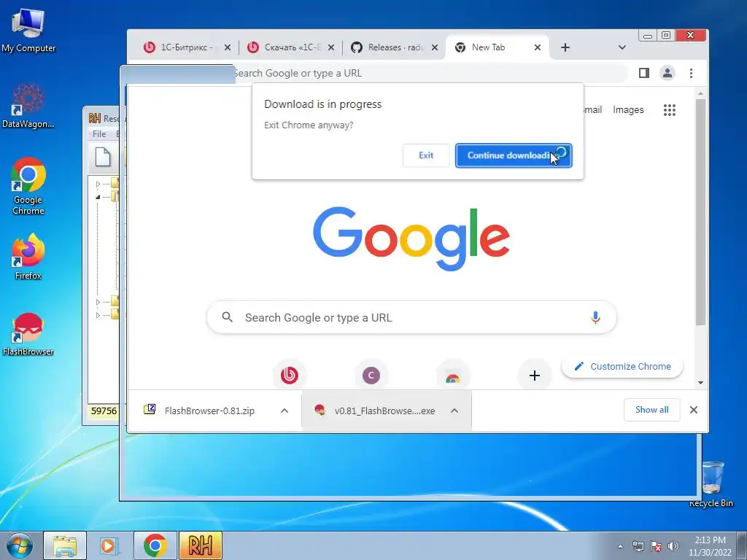Open a new tab with plus button
The image size is (747, 560).
coord(565,47)
